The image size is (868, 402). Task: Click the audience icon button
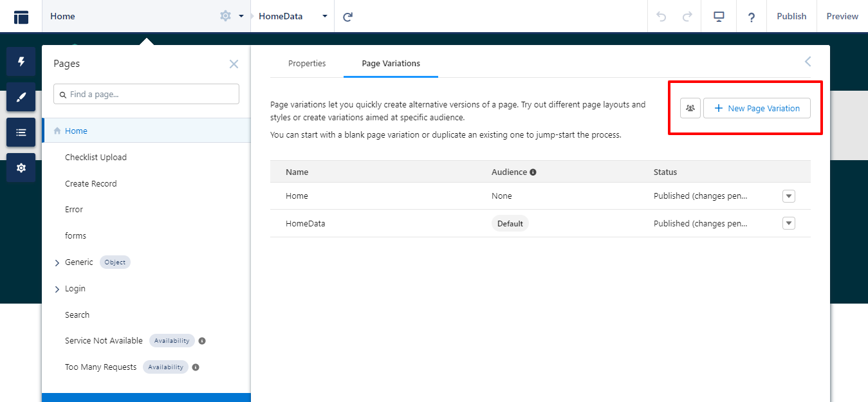click(x=690, y=108)
